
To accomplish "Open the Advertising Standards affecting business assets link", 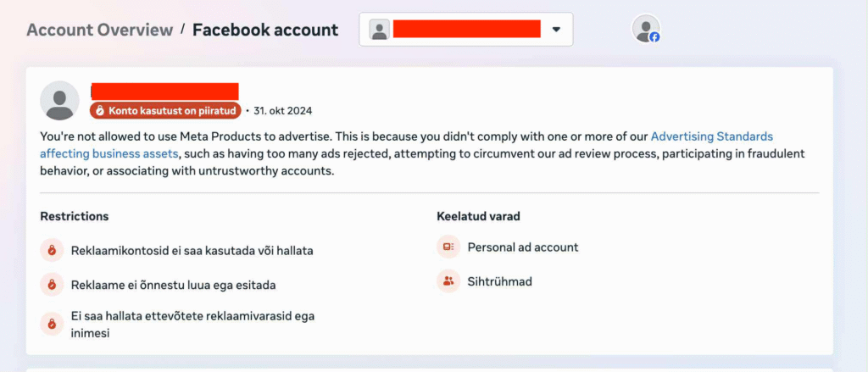I will tap(711, 136).
